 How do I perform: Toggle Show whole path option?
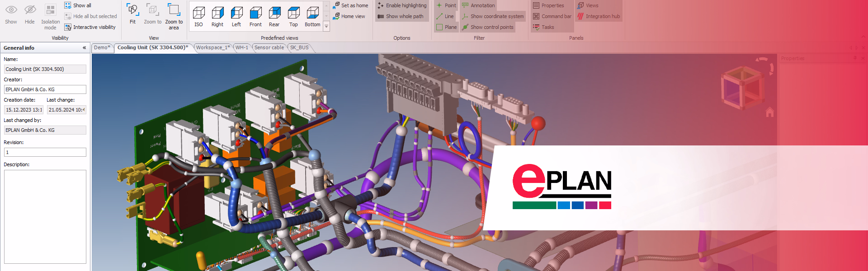click(401, 16)
